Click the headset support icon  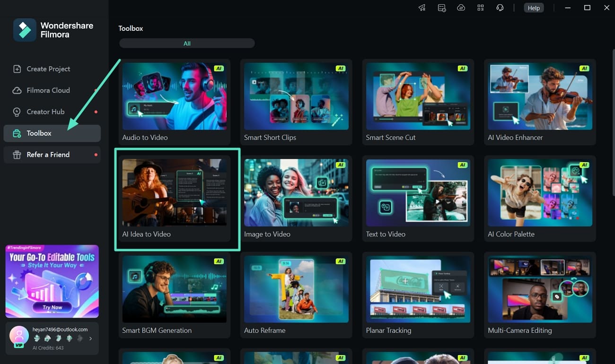pyautogui.click(x=500, y=8)
